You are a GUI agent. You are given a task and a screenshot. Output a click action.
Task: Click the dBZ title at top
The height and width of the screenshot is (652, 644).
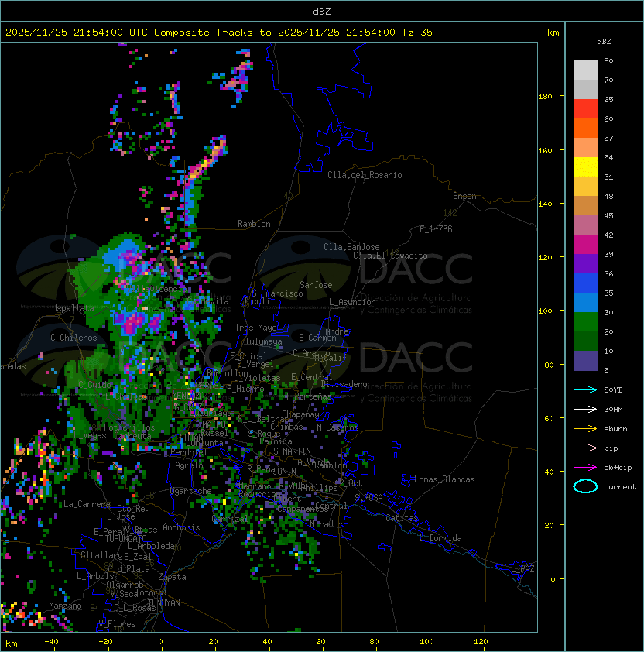[322, 12]
